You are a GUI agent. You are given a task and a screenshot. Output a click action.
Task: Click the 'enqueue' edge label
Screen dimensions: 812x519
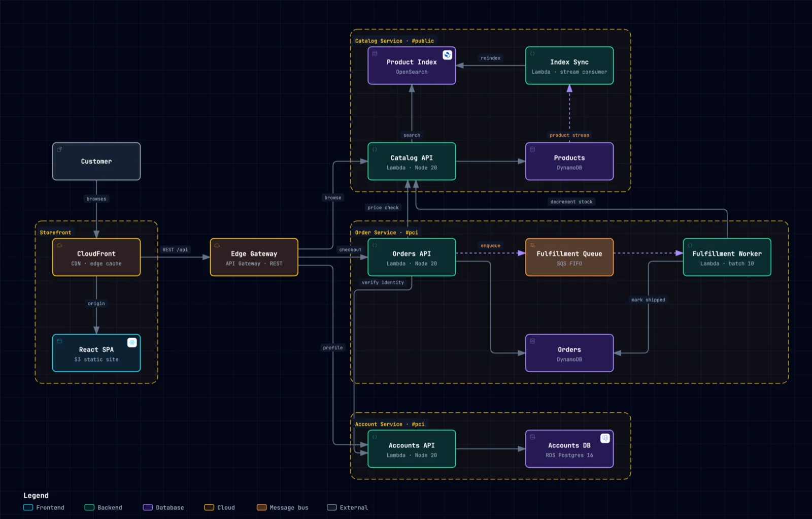point(491,246)
